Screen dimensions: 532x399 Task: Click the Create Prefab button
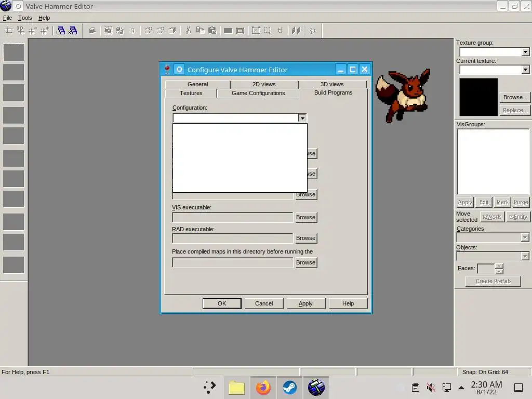point(493,281)
